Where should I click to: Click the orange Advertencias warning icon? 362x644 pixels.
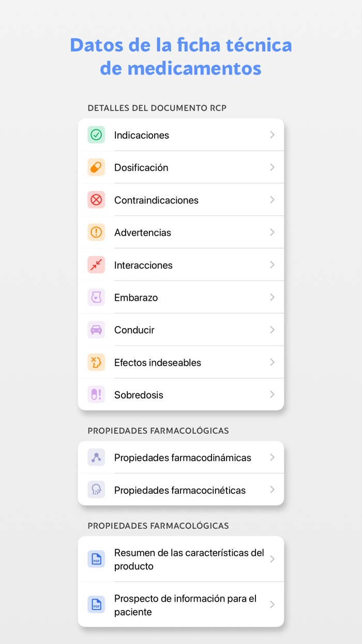pos(96,232)
